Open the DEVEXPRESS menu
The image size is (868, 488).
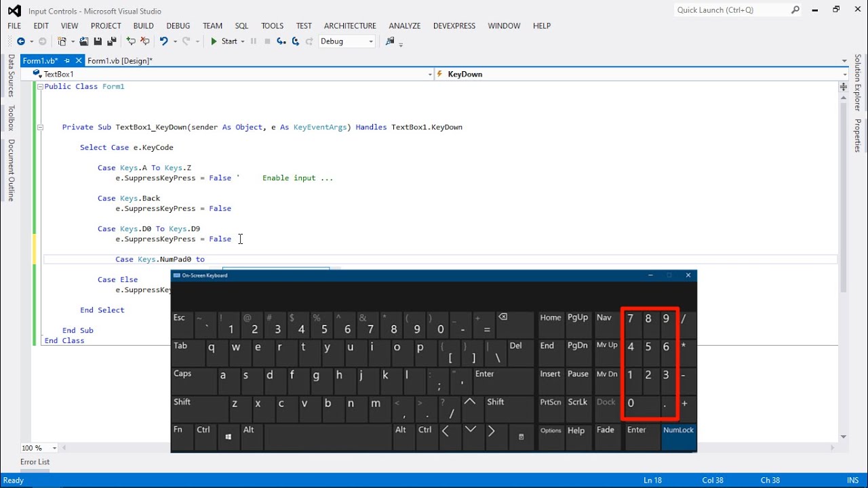coord(454,26)
